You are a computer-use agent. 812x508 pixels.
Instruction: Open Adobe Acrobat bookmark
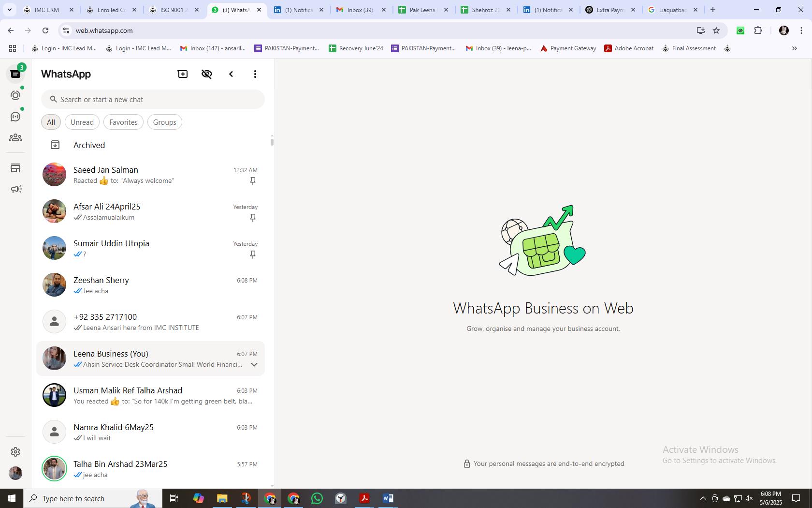(629, 48)
